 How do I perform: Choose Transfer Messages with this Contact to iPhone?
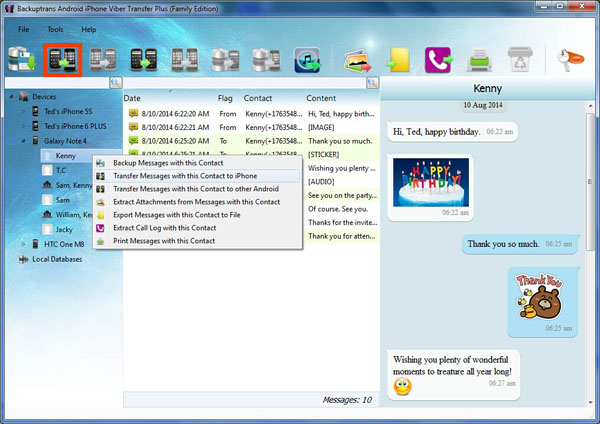point(197,176)
